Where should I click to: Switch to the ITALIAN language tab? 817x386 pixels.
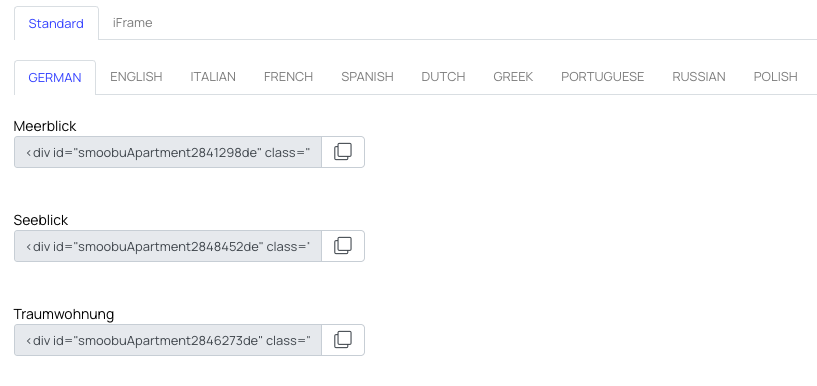[213, 77]
